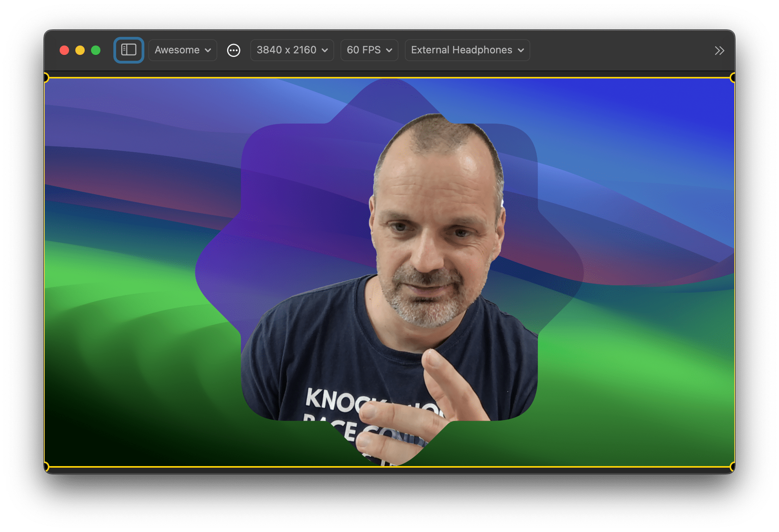Open the Awesome preset dropdown
This screenshot has width=779, height=532.
click(x=182, y=50)
